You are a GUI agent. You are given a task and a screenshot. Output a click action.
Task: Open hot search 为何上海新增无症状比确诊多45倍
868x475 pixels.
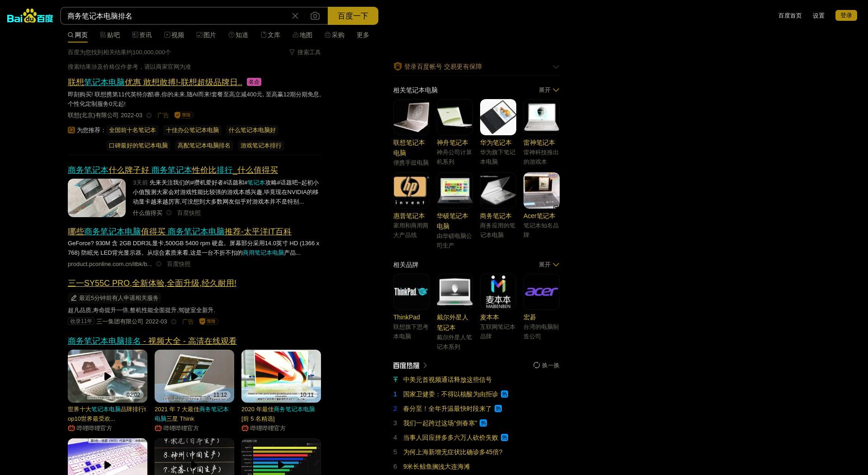click(x=453, y=452)
